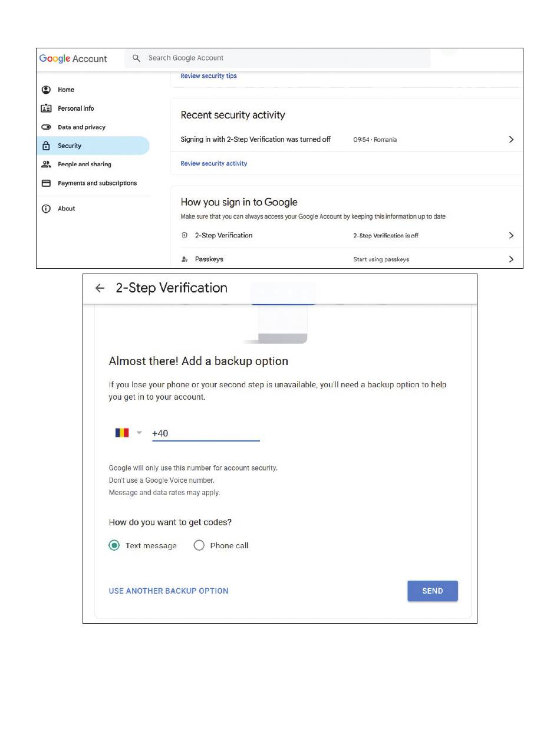Open Review security activity link
This screenshot has width=560, height=754.
[x=214, y=163]
